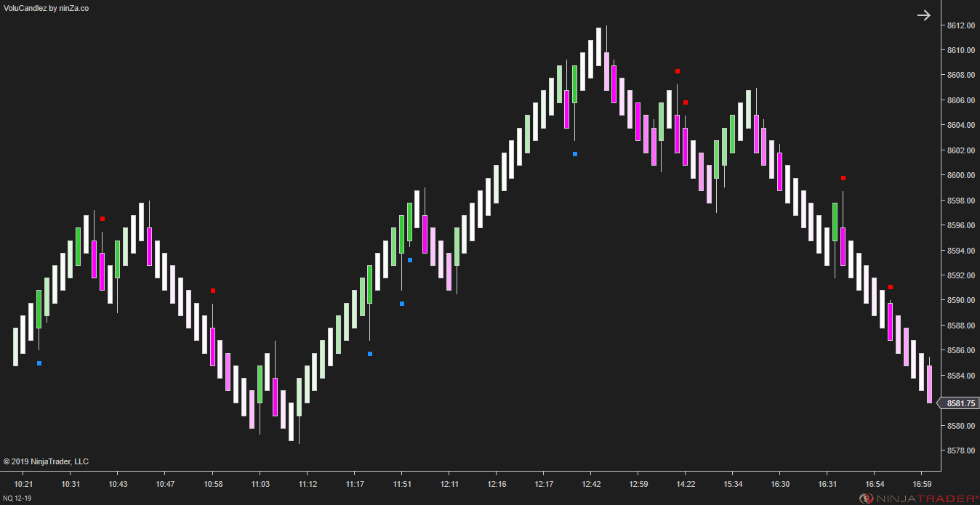Click the 12:42 timestamp on the time axis
Image resolution: width=980 pixels, height=505 pixels.
coord(590,483)
